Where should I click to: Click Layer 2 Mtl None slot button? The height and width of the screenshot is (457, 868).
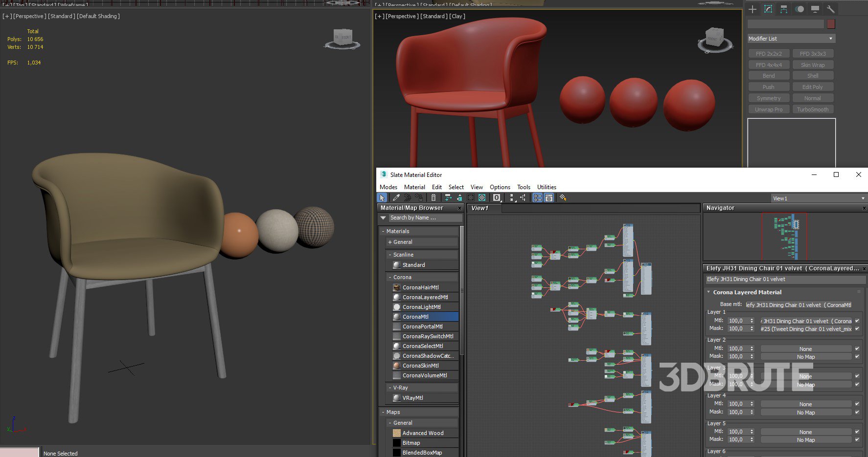(805, 349)
